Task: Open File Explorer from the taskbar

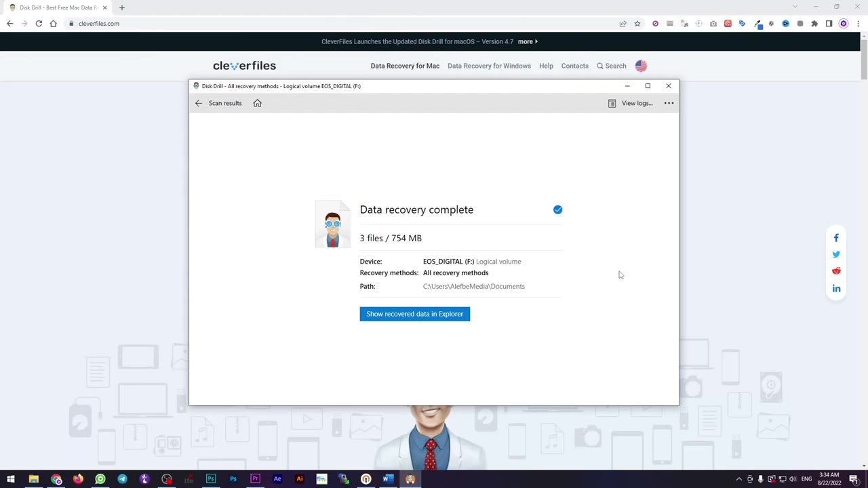Action: coord(33,479)
